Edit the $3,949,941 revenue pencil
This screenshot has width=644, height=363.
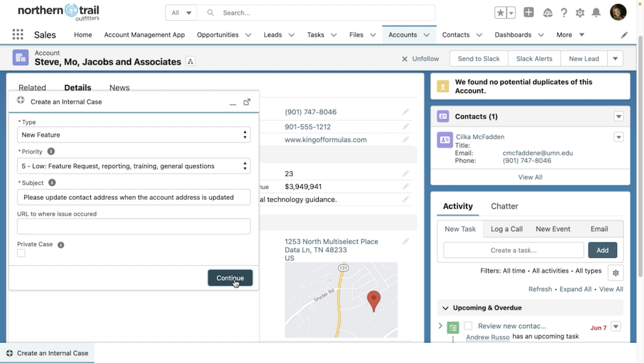pyautogui.click(x=405, y=186)
